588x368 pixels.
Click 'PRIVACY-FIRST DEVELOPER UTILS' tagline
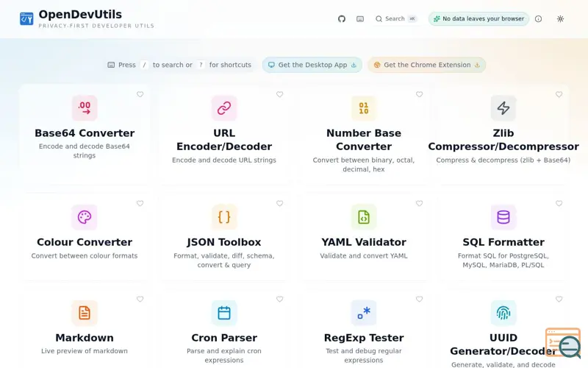pos(96,26)
